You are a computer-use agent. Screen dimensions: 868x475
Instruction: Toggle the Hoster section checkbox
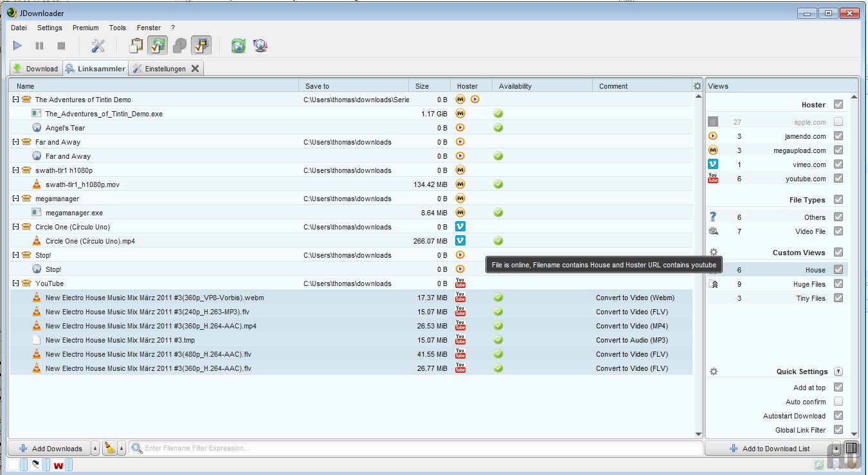[x=838, y=104]
